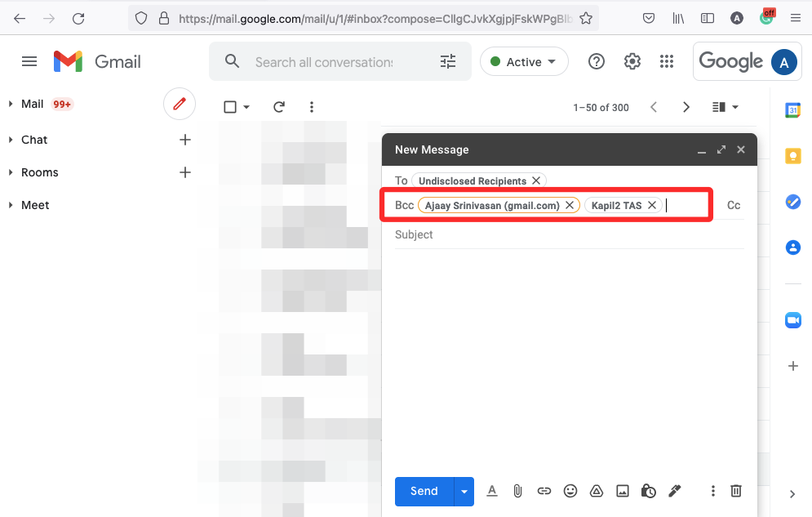
Task: Open Google Keep in the sidebar
Action: [792, 156]
